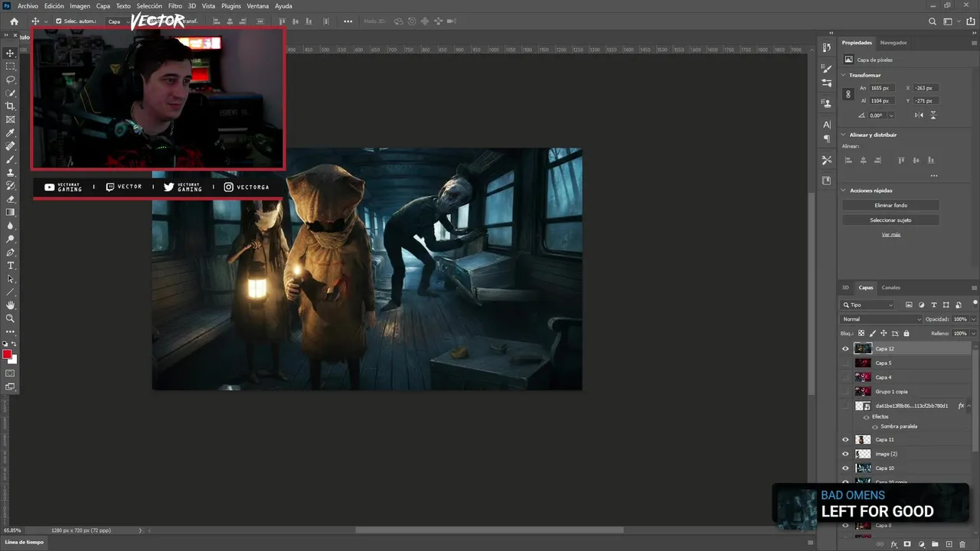This screenshot has height=551, width=980.
Task: Select the Crop tool
Action: pyautogui.click(x=11, y=106)
